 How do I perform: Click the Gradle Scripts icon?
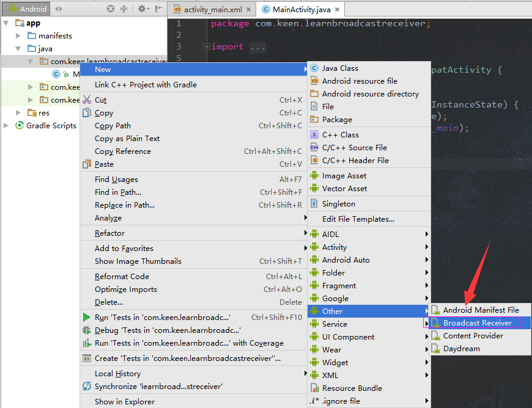point(20,125)
